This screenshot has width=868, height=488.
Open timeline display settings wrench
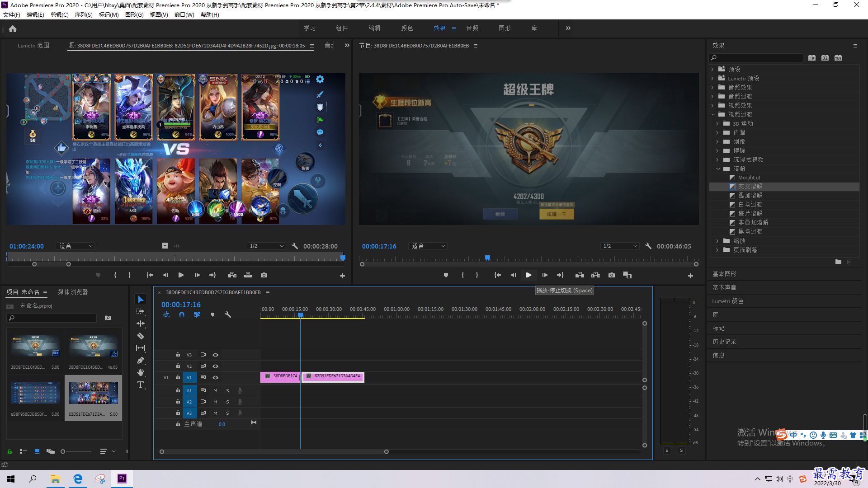[228, 314]
